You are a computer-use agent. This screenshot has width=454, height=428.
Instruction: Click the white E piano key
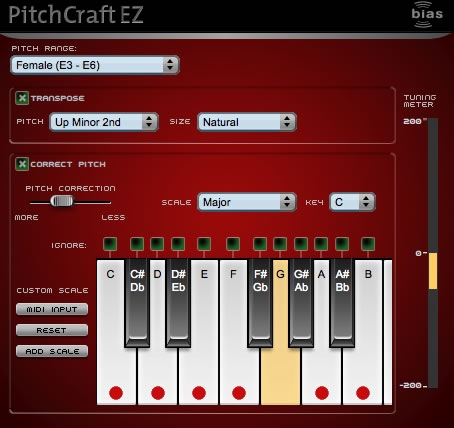coord(199,367)
